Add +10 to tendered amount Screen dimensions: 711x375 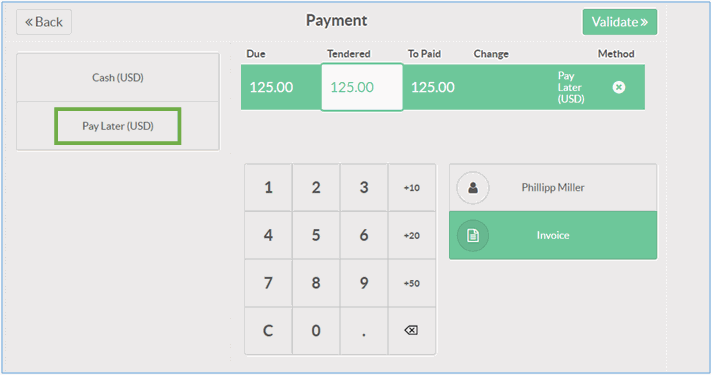pyautogui.click(x=411, y=188)
